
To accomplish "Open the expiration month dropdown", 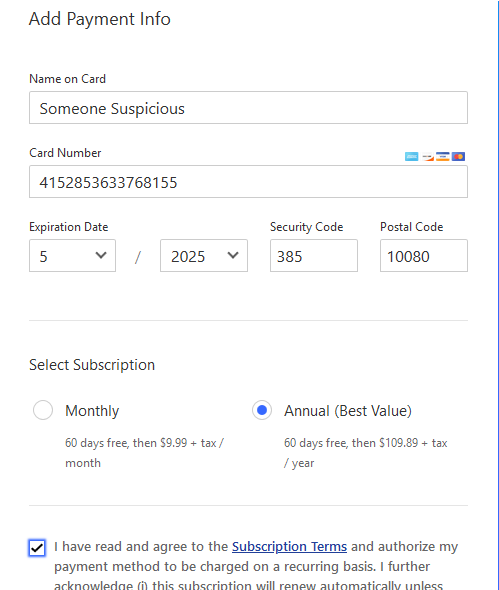I will click(x=72, y=255).
